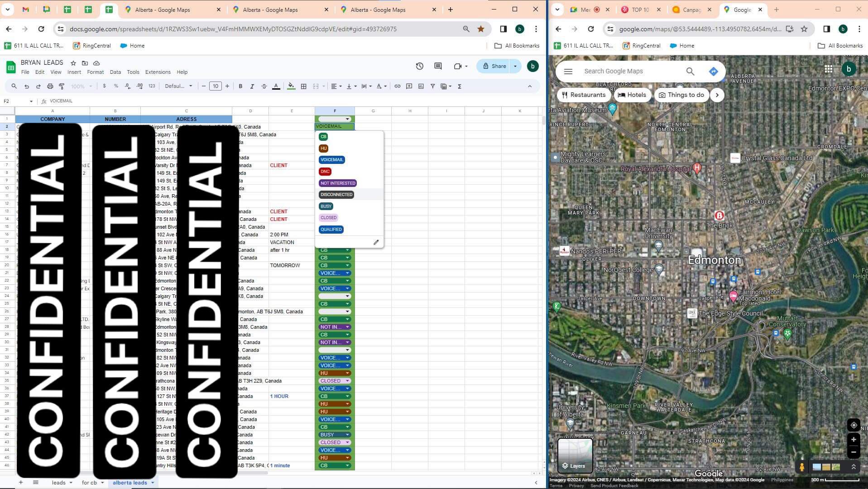Check the cloud document status icon
Screen dimensions: 868x489
tap(96, 63)
